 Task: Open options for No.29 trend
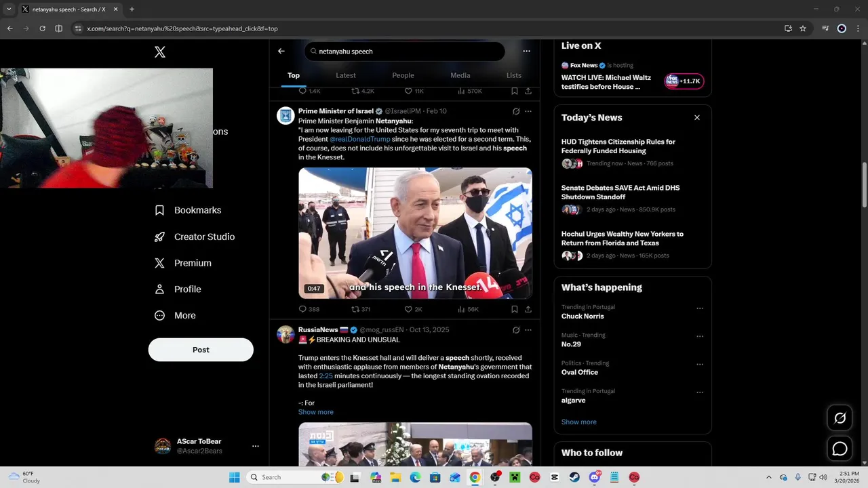699,336
